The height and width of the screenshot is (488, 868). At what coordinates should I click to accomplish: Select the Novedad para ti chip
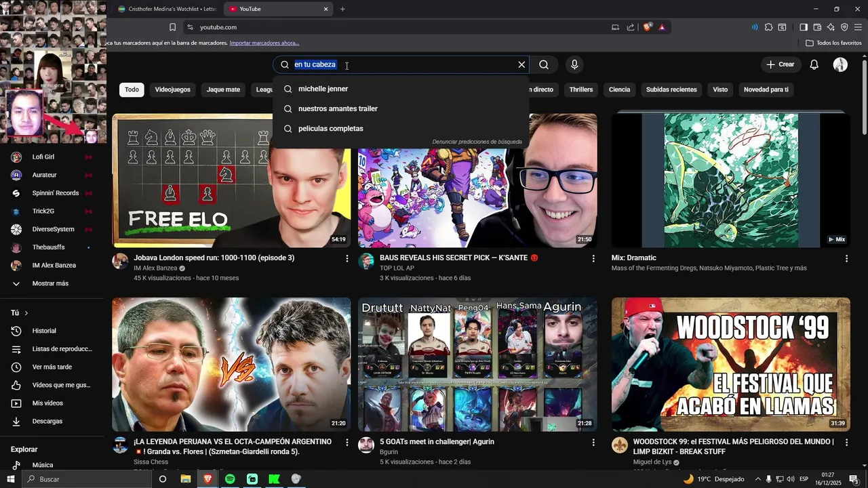pyautogui.click(x=766, y=89)
